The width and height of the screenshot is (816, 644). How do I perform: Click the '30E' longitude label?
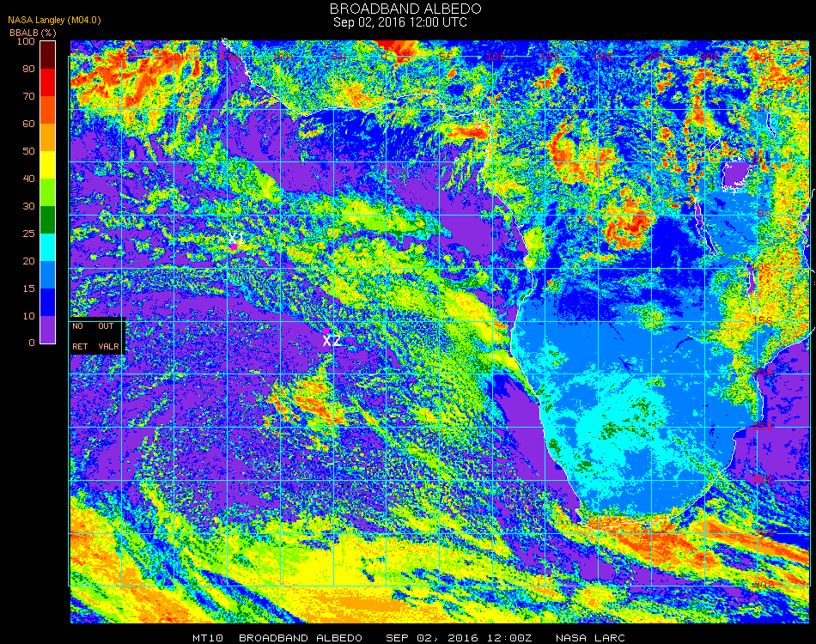(711, 57)
